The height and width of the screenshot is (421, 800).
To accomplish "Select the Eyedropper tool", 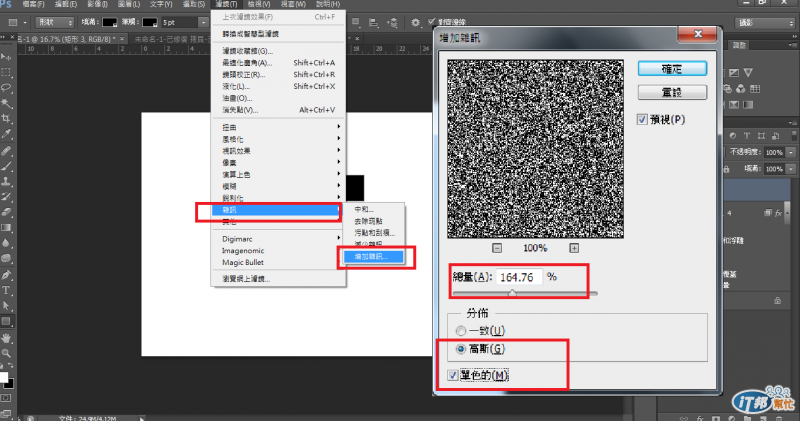I will tap(6, 135).
